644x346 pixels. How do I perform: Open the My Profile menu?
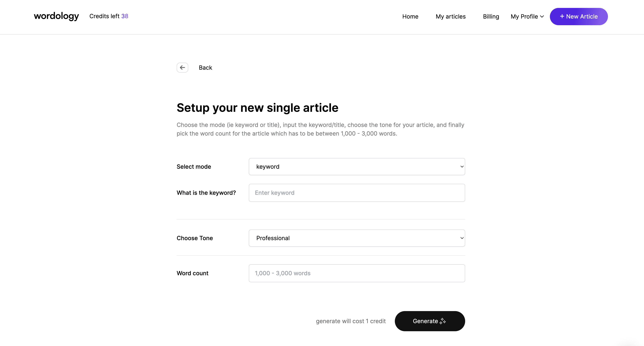click(x=527, y=17)
